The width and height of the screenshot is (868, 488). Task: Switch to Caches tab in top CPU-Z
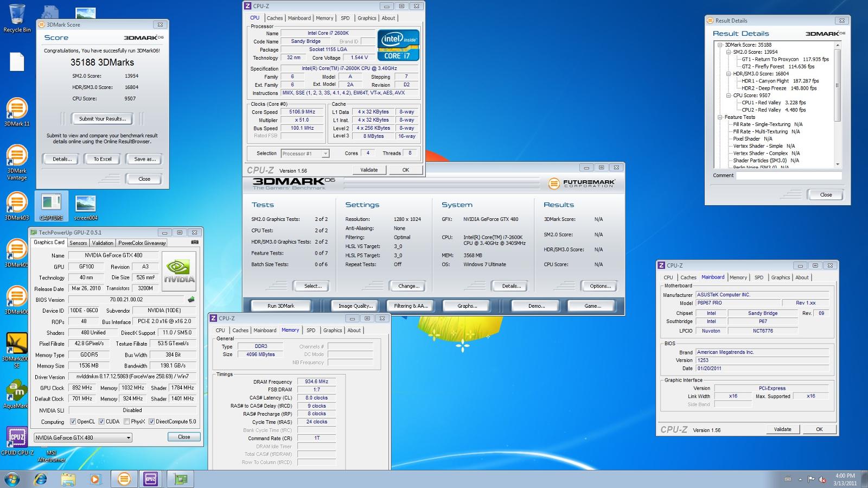coord(275,18)
